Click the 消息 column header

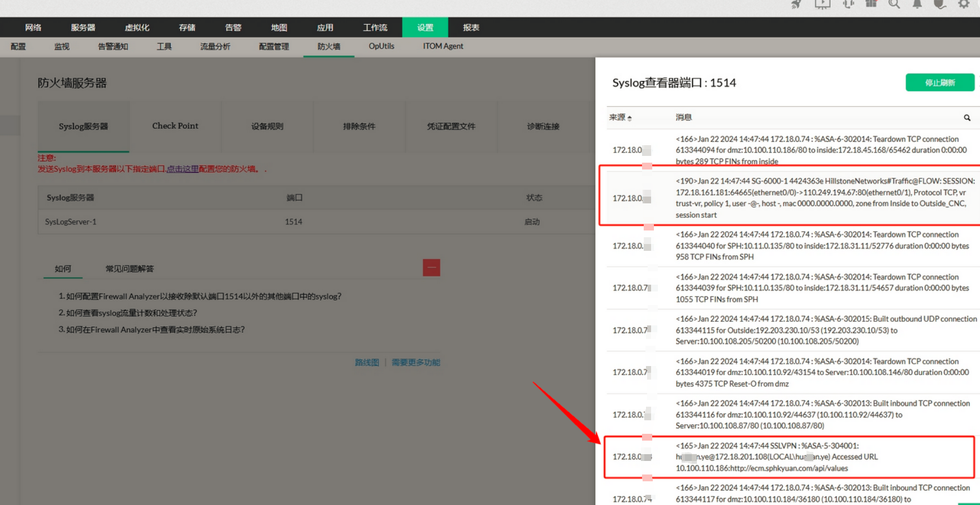point(684,117)
